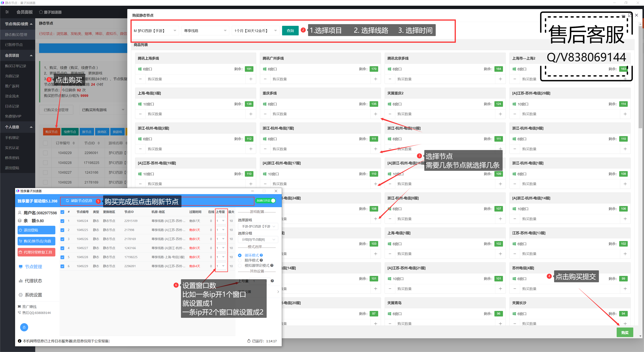This screenshot has width=644, height=352.
Task: Click the purchase dialog's vertical scrollbar
Action: tap(640, 75)
